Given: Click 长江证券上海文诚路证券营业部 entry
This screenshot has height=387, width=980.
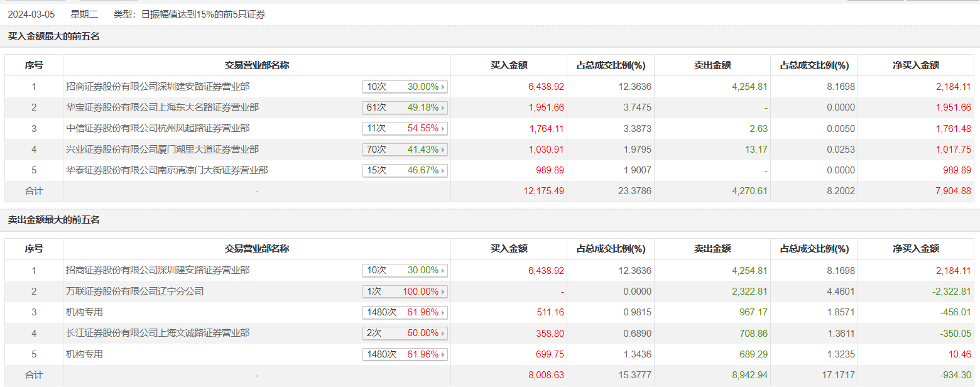Looking at the screenshot, I should coord(158,333).
